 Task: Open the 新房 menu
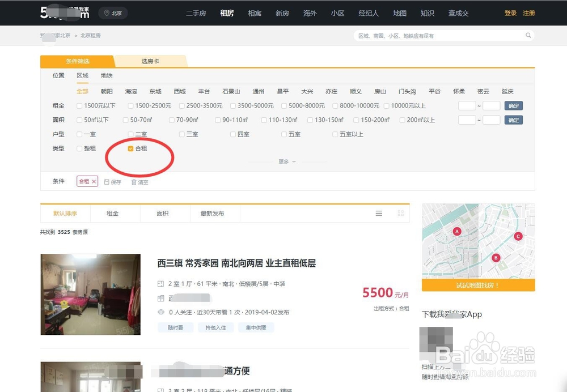coord(282,13)
